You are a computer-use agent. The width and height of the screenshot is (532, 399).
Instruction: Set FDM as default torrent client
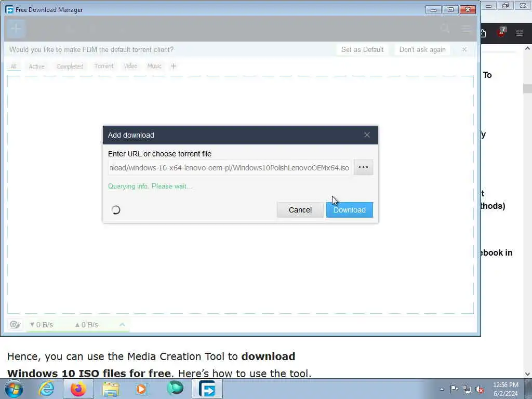click(x=362, y=49)
